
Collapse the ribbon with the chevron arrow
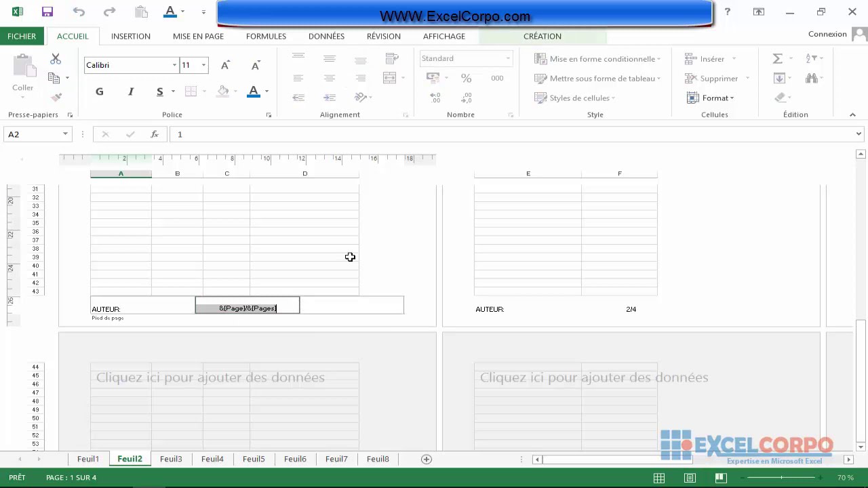[852, 115]
